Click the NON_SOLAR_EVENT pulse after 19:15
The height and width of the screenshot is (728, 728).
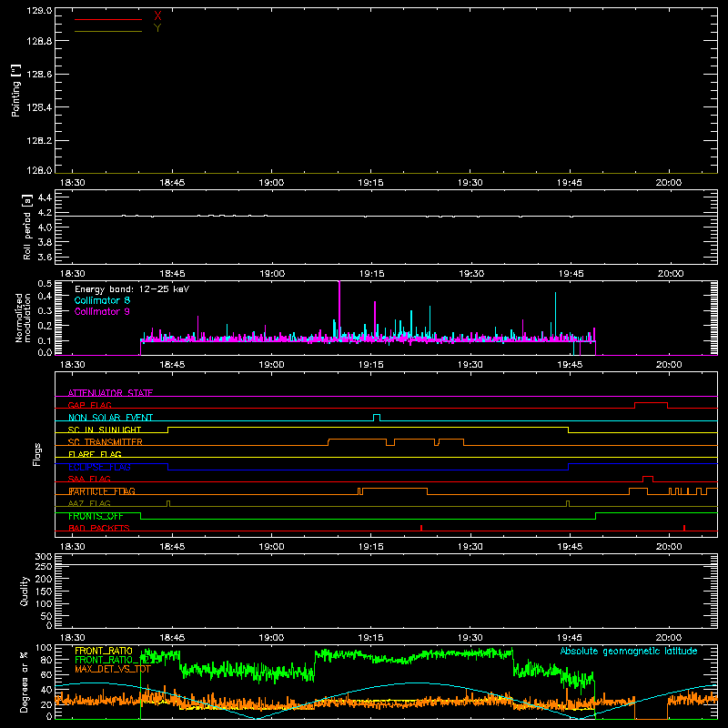(377, 417)
